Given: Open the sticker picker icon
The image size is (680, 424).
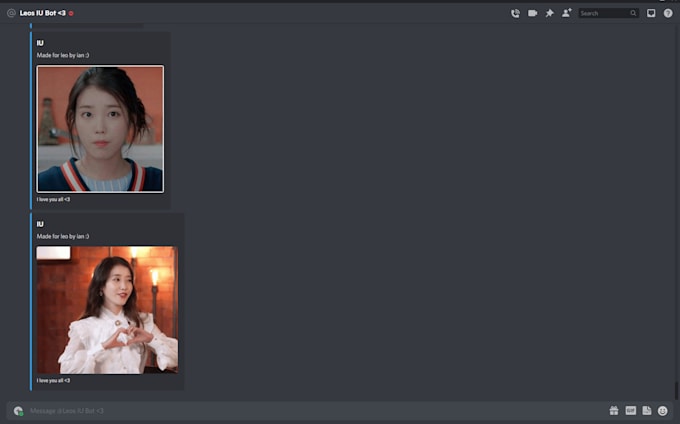Looking at the screenshot, I should [647, 410].
